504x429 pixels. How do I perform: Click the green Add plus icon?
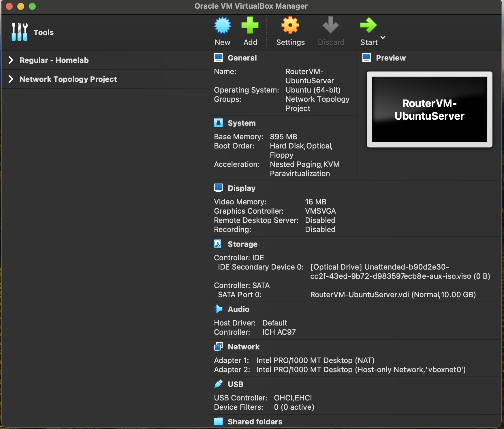[250, 25]
